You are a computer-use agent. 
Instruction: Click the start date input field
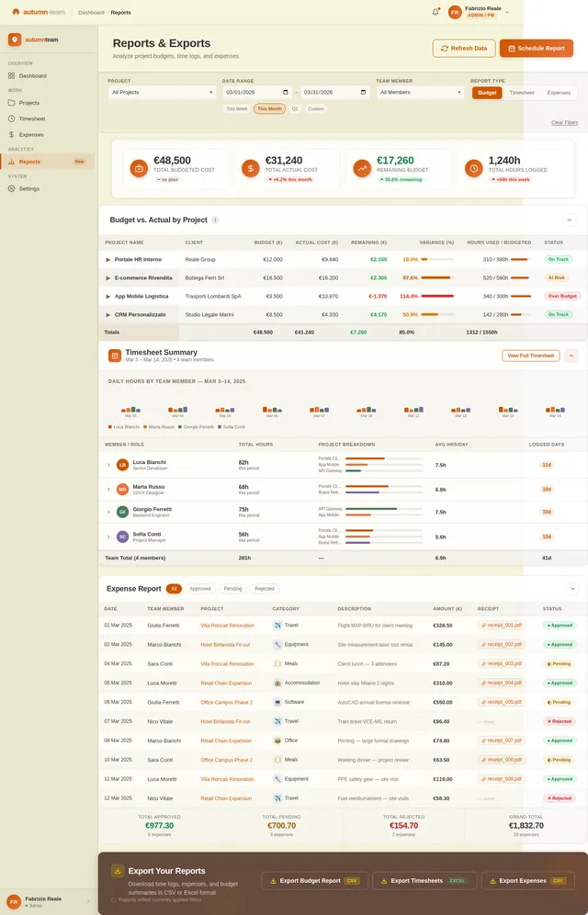point(256,92)
